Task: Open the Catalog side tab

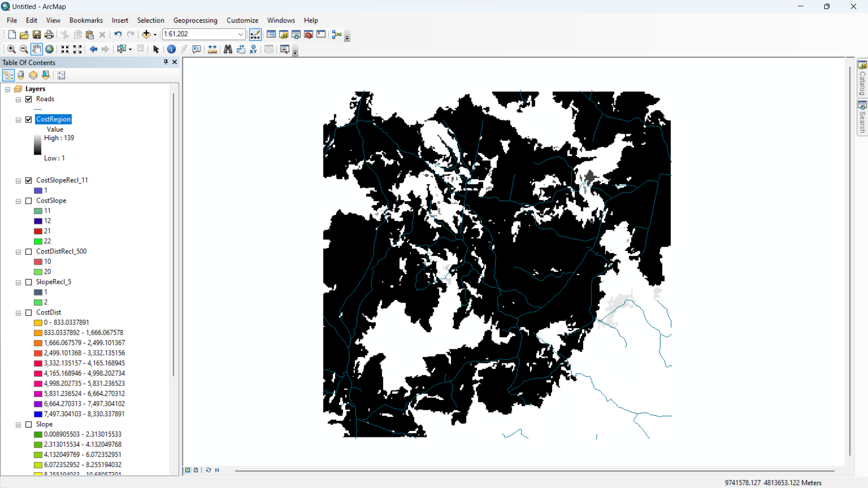Action: [862, 79]
